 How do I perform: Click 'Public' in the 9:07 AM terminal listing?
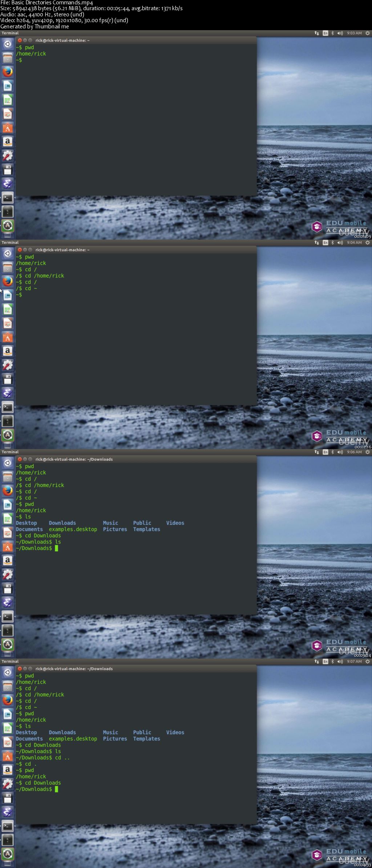(142, 732)
